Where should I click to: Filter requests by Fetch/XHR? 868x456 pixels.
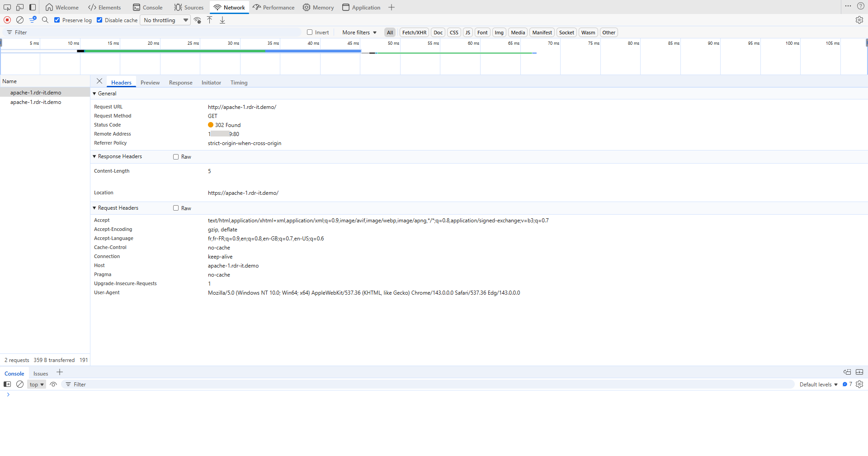(x=414, y=33)
